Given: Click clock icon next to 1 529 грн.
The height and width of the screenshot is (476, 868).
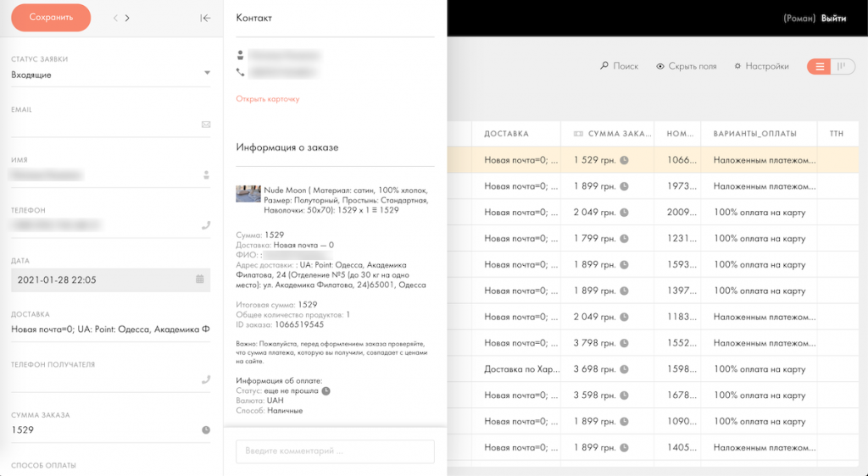Looking at the screenshot, I should [x=624, y=160].
